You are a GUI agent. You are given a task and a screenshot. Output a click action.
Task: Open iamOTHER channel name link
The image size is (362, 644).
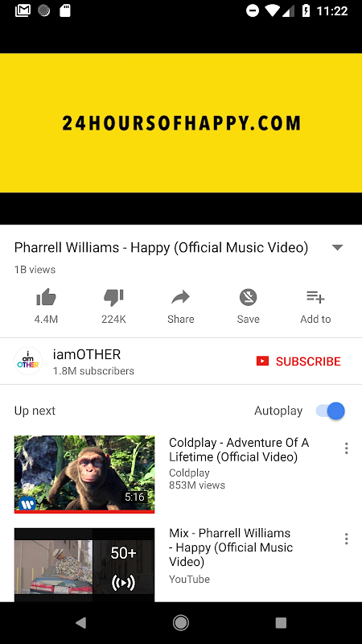pyautogui.click(x=87, y=354)
